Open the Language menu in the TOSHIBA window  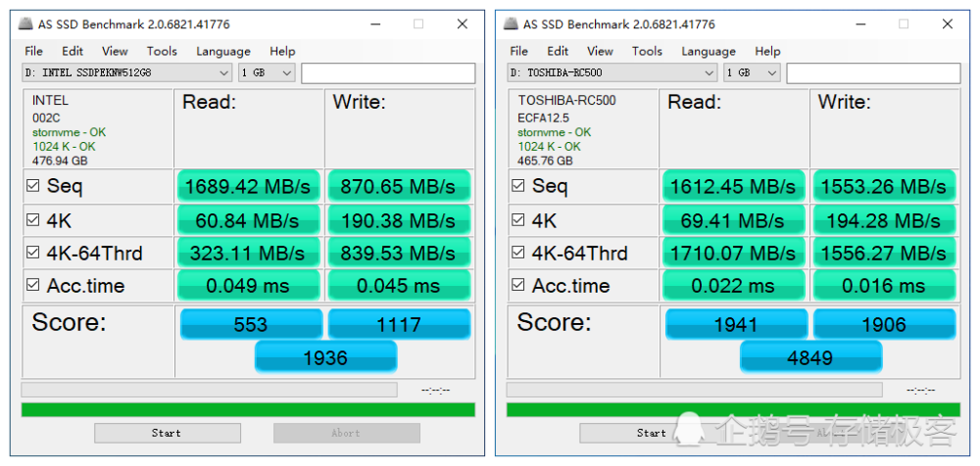coord(709,51)
